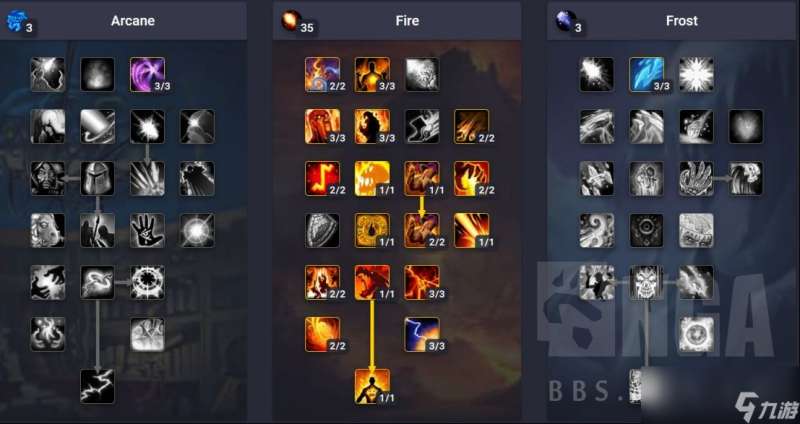Click the blue Frost talent showing 3/3
The height and width of the screenshot is (424, 800).
coord(646,74)
